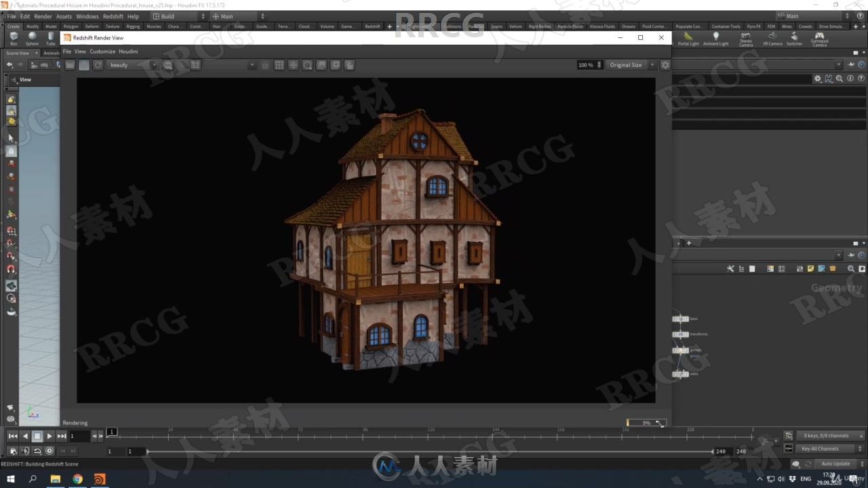The height and width of the screenshot is (488, 868).
Task: Open the Customize menu in Render View
Action: [x=102, y=52]
